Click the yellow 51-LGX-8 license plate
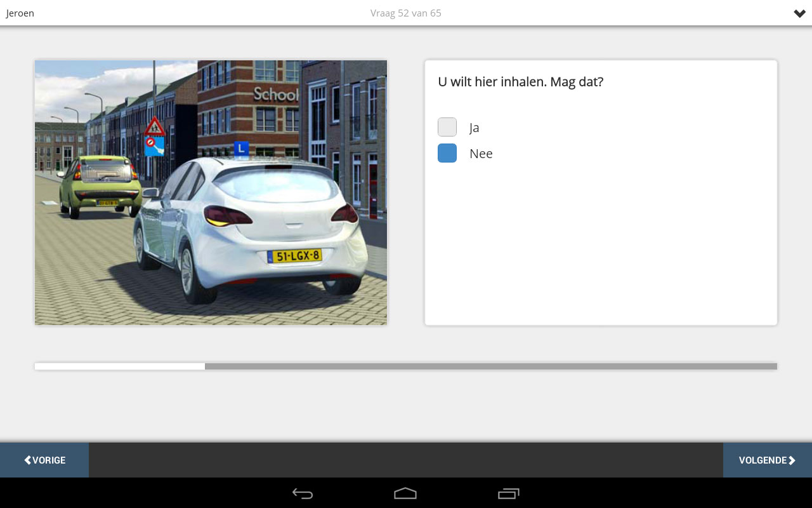 pos(295,256)
